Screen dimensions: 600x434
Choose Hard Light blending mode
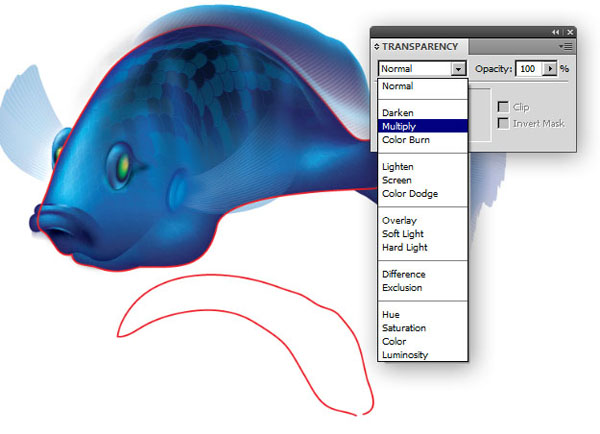coord(423,248)
